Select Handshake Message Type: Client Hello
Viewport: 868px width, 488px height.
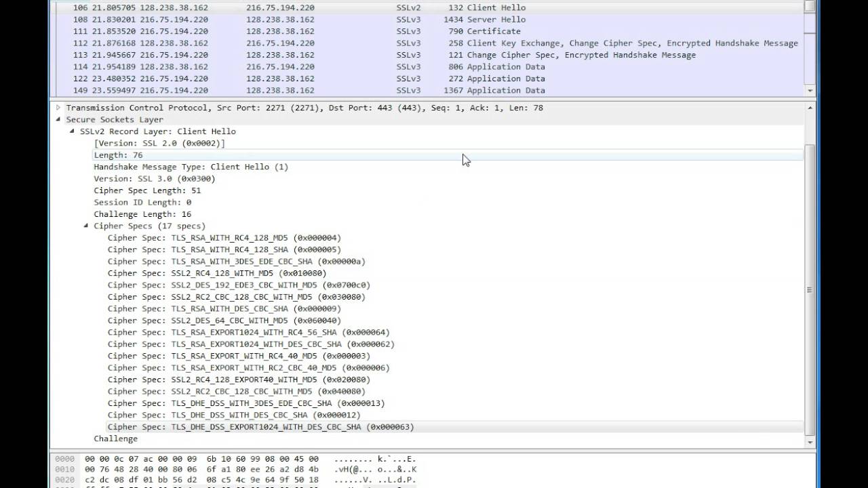[x=191, y=167]
